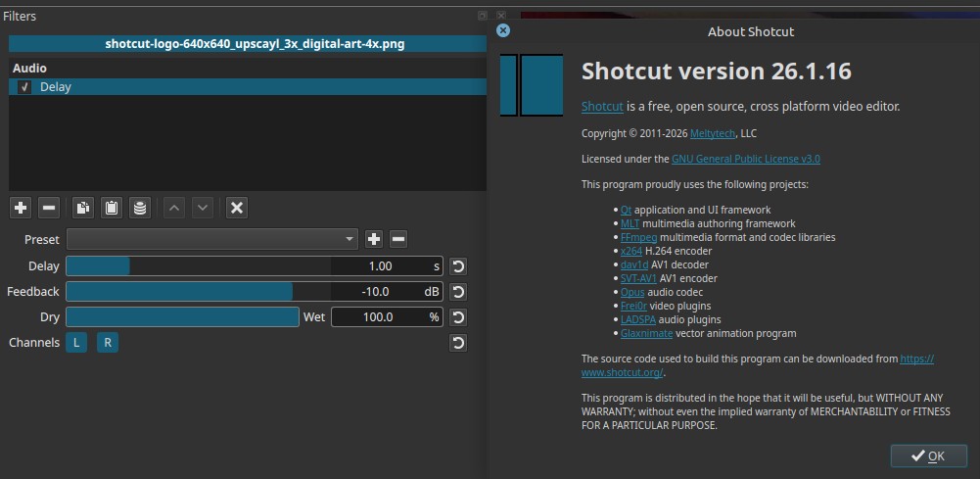Open the FFmpeg project link

633,237
